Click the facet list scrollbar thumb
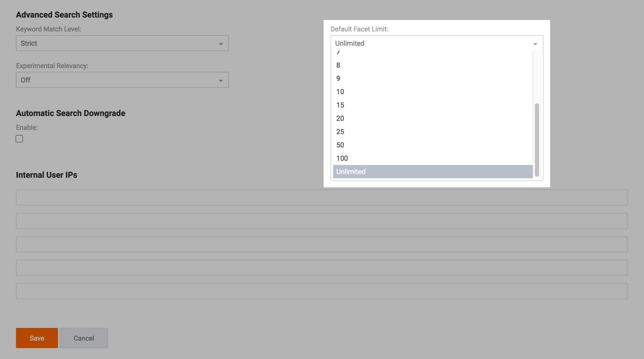 pos(537,140)
